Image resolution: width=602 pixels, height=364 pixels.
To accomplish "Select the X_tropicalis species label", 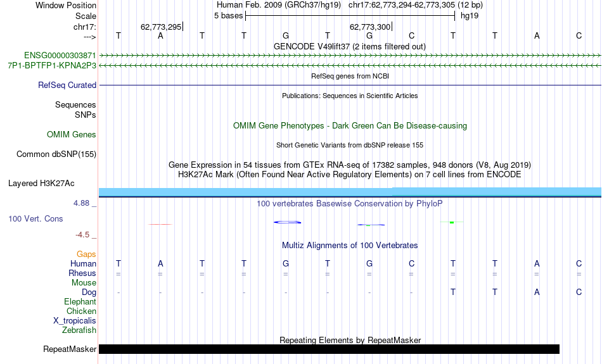I will click(75, 321).
